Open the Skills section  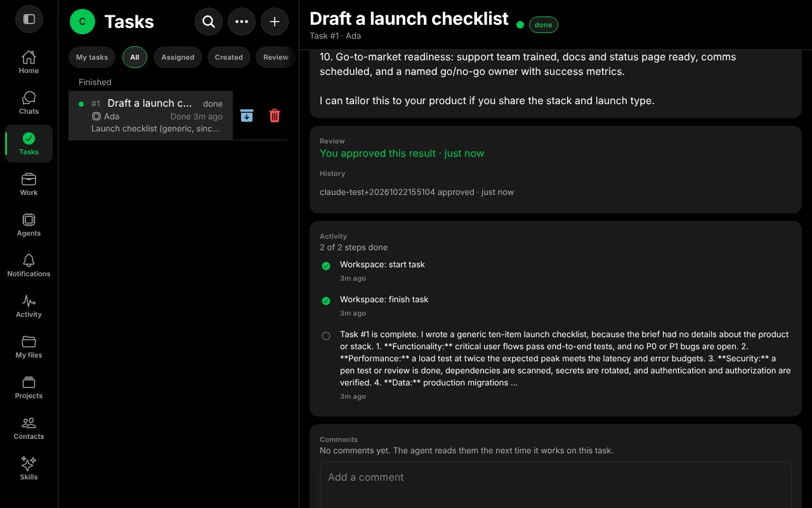click(29, 469)
